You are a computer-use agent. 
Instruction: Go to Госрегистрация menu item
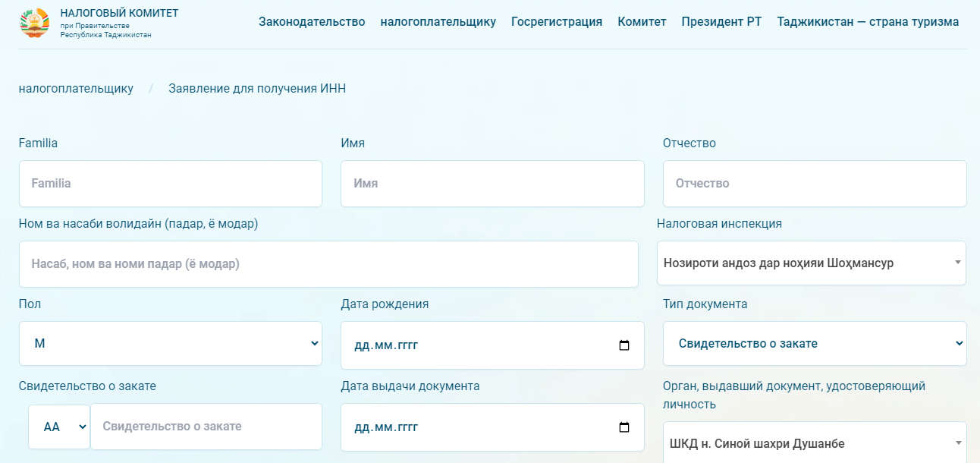pos(557,22)
